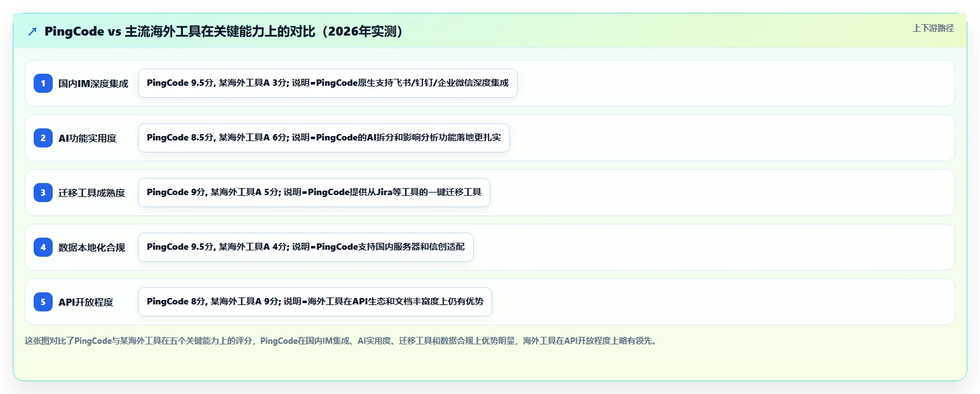Select the 迁移工具成熟度 label
980x394 pixels.
pyautogui.click(x=91, y=193)
